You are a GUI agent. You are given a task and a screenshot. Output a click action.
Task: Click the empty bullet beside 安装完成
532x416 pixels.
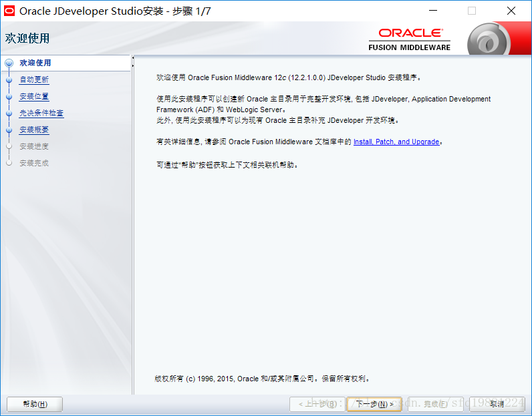pos(9,163)
